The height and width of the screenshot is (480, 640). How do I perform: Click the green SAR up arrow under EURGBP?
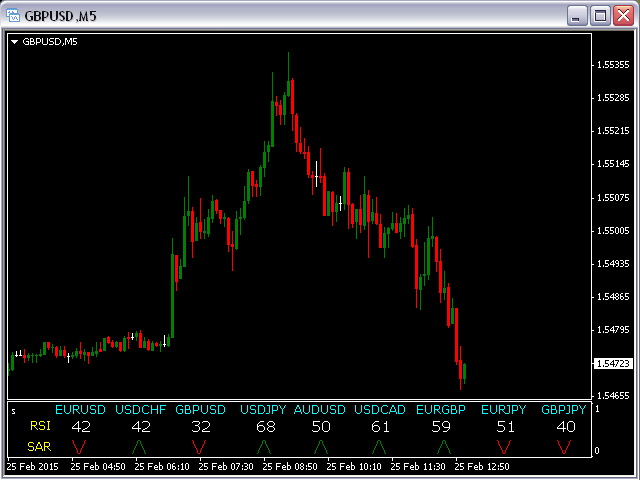443,446
